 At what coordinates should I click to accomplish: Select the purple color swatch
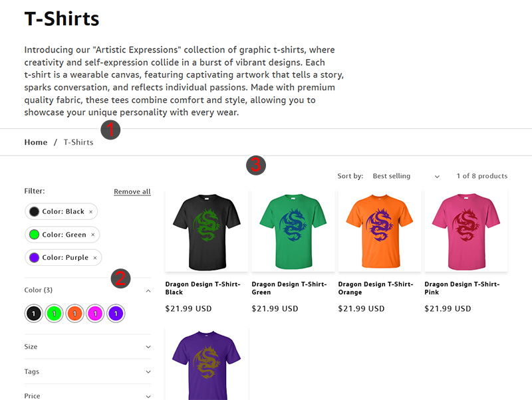click(x=116, y=313)
